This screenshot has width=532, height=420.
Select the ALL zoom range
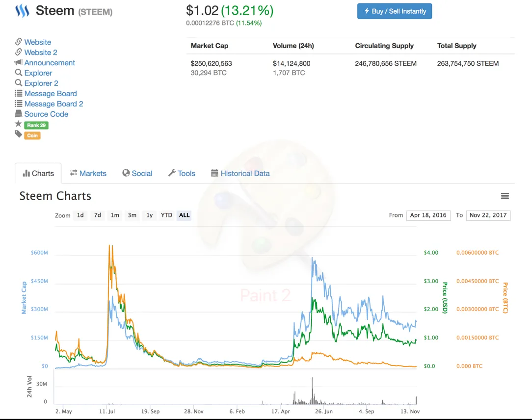point(184,215)
